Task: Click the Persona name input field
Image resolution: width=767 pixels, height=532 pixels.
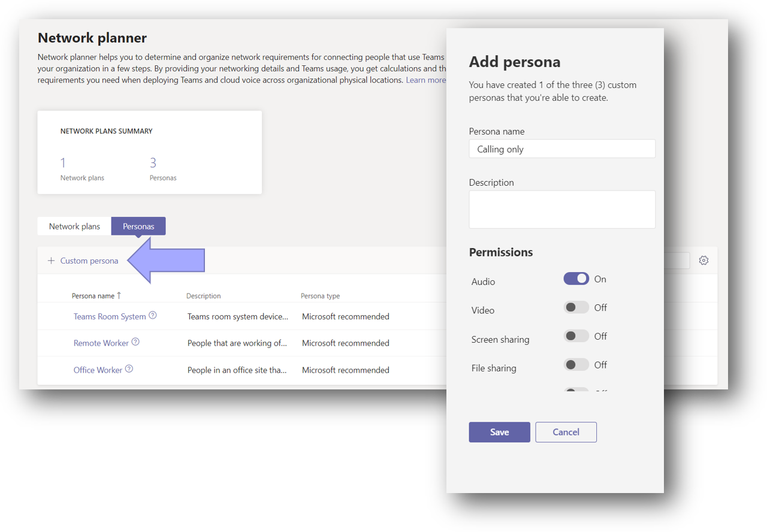Action: (562, 148)
